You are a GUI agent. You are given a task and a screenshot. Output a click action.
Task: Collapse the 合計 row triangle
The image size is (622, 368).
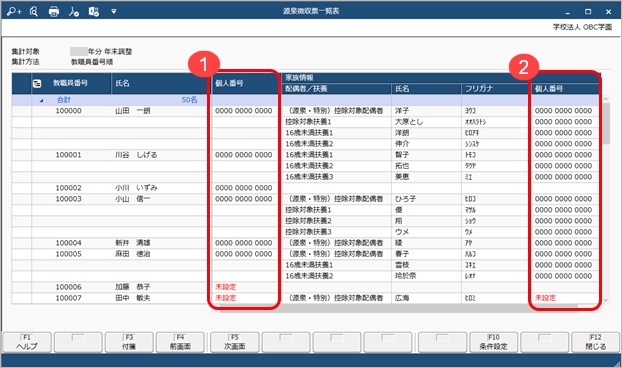point(41,100)
